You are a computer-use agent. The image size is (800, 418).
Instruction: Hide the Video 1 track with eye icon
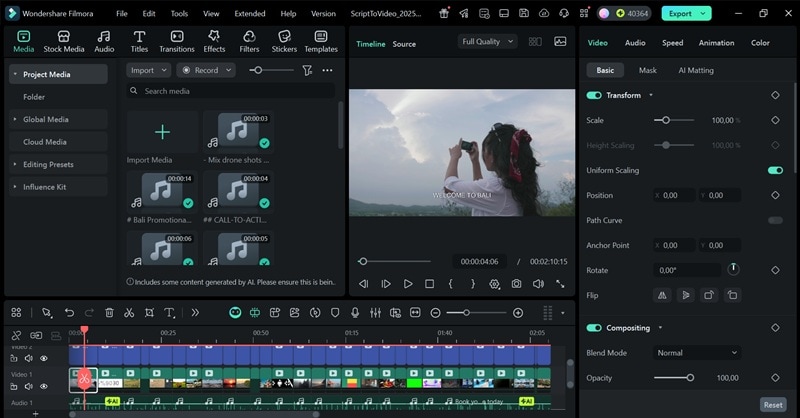44,387
